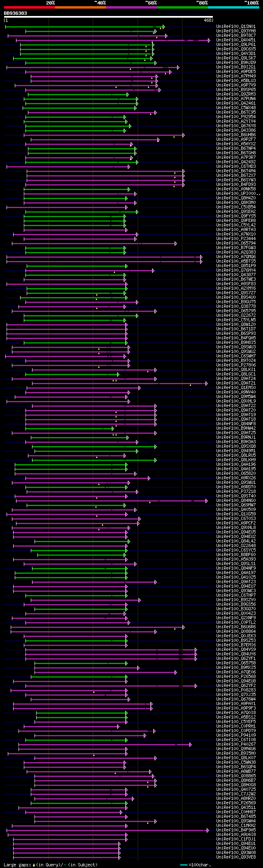Select the UniRef100_Q40509 label
Screen dimensions: 263x868
[236, 510]
